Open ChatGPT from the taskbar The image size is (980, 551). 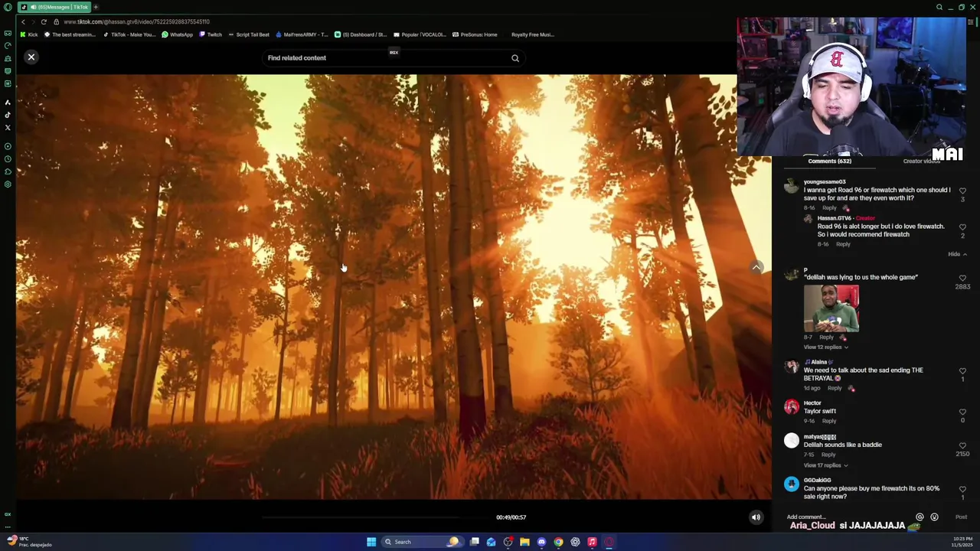coord(575,542)
